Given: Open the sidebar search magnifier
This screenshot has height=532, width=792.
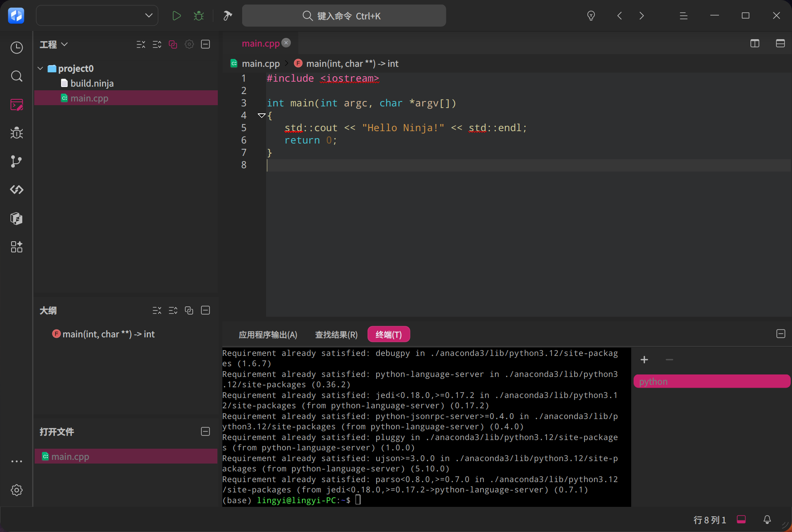Looking at the screenshot, I should 16,76.
